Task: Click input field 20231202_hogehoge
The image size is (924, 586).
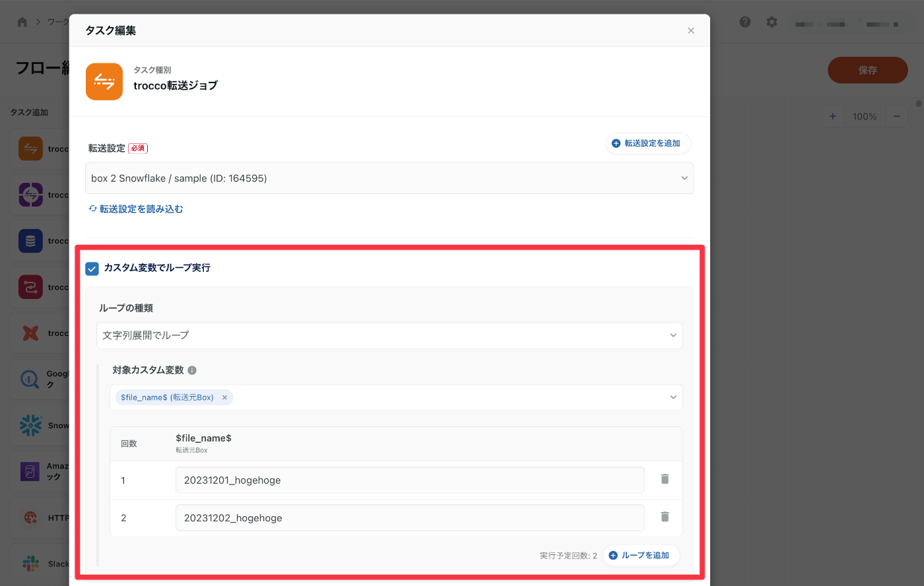Action: (x=410, y=517)
